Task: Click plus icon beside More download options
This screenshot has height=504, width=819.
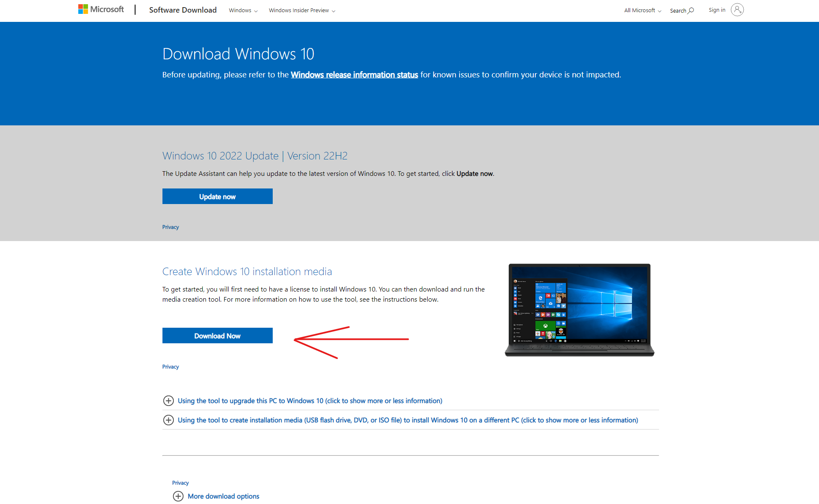Action: tap(178, 496)
